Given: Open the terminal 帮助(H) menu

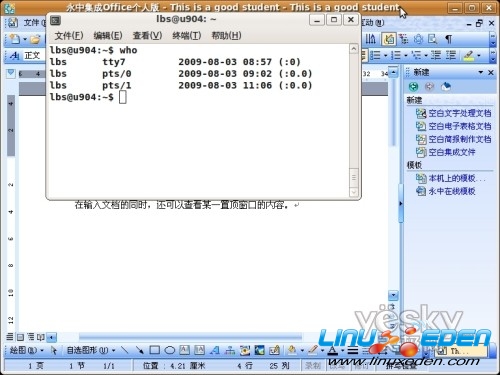Looking at the screenshot, I should tap(226, 35).
